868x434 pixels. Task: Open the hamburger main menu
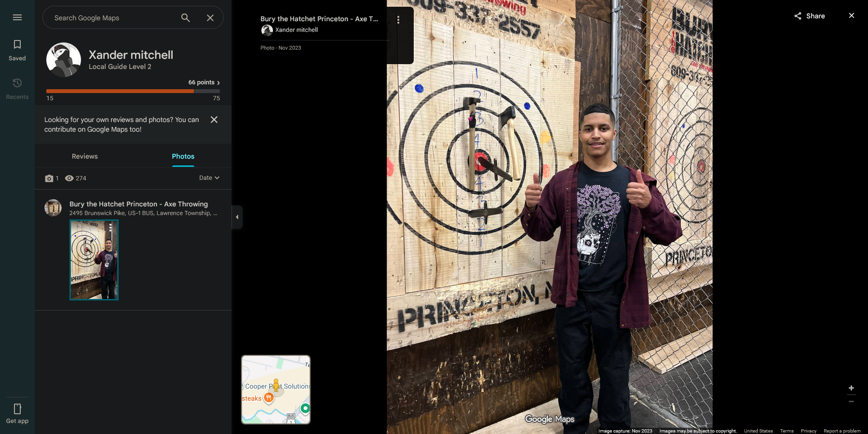coord(17,17)
